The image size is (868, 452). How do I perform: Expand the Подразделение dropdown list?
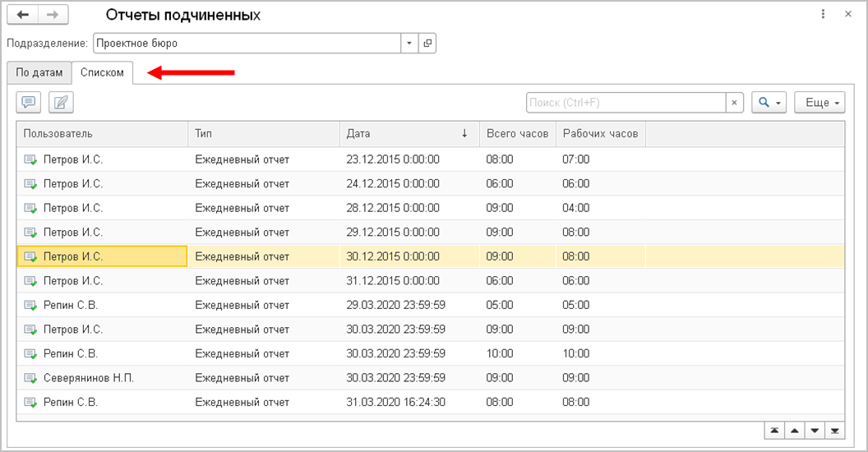coord(409,43)
